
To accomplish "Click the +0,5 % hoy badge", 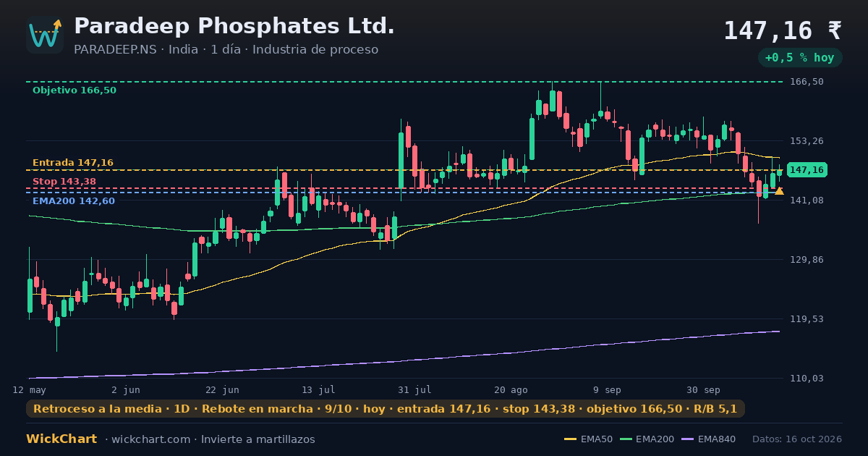I will click(800, 58).
